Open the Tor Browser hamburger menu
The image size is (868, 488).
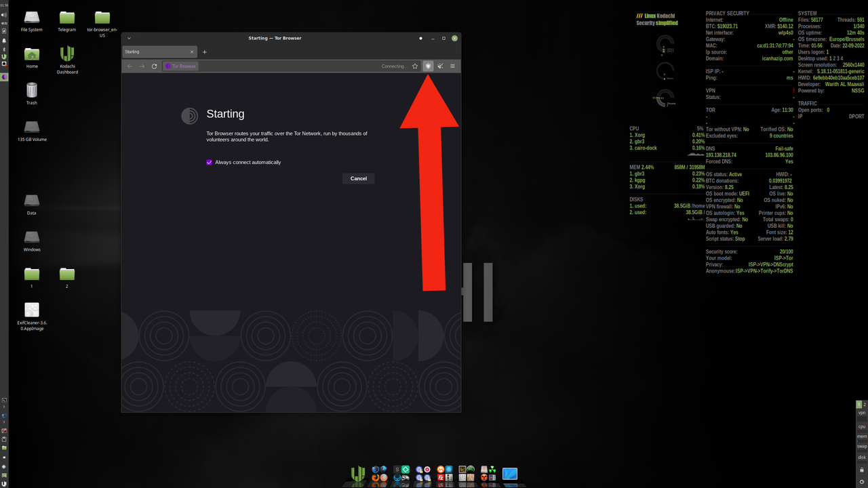click(x=452, y=66)
